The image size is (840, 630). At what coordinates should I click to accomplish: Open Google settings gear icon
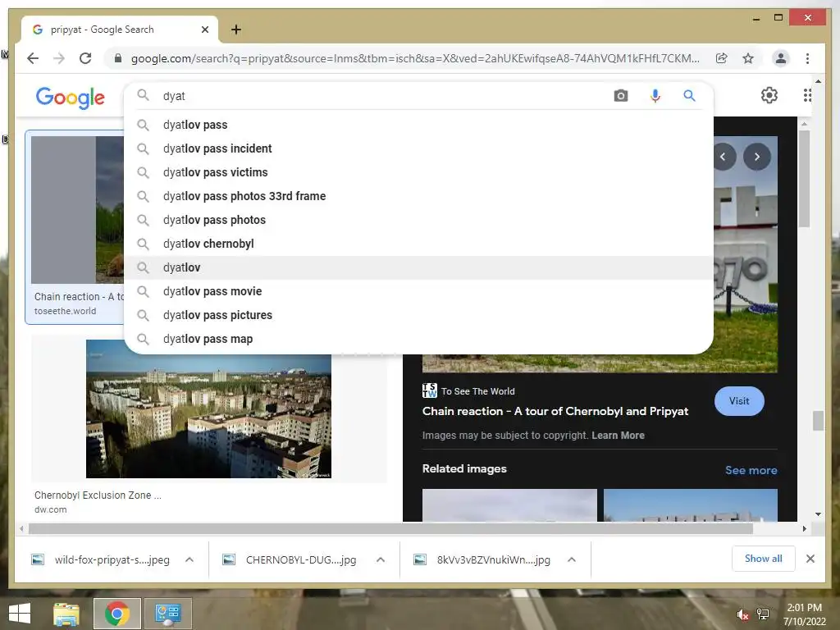tap(769, 95)
